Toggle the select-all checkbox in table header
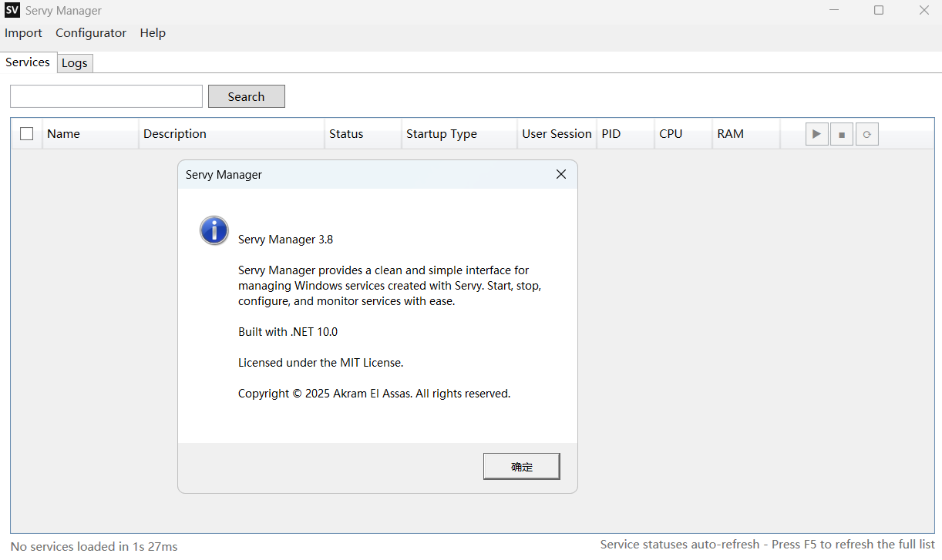 point(27,134)
